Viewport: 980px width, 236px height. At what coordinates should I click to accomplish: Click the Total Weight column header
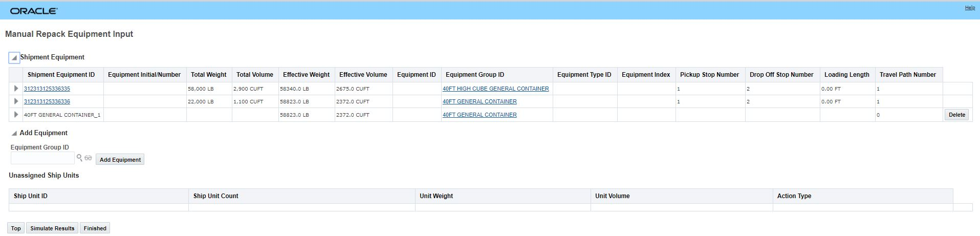point(208,75)
